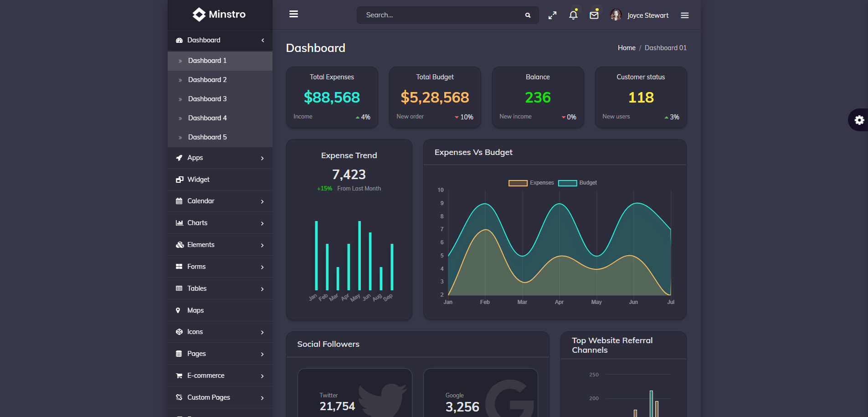Expand the Custom Pages submenu arrow
This screenshot has height=417, width=868.
coord(262,398)
